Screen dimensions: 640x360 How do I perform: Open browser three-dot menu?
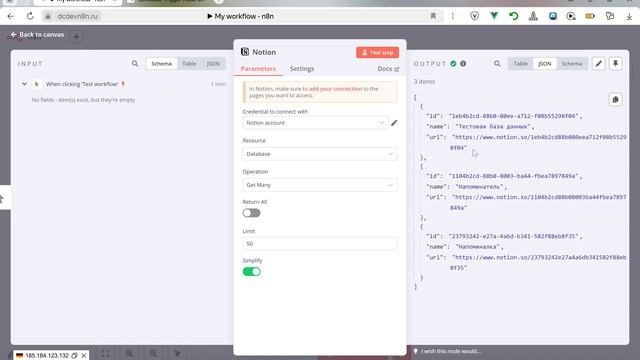[452, 16]
